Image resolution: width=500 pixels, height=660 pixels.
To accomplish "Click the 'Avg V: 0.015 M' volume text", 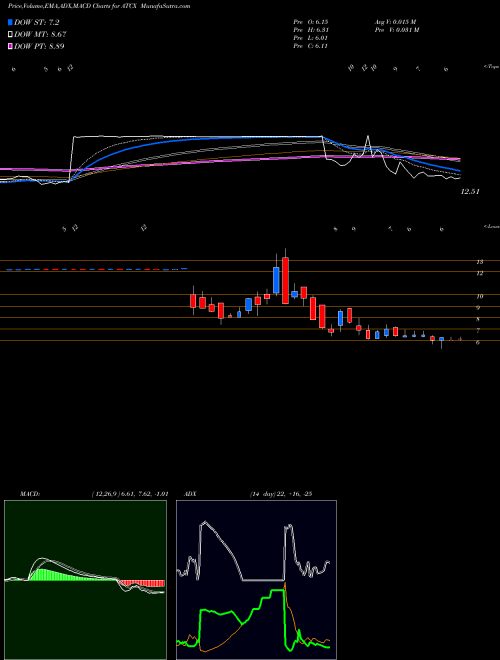I will click(x=397, y=21).
